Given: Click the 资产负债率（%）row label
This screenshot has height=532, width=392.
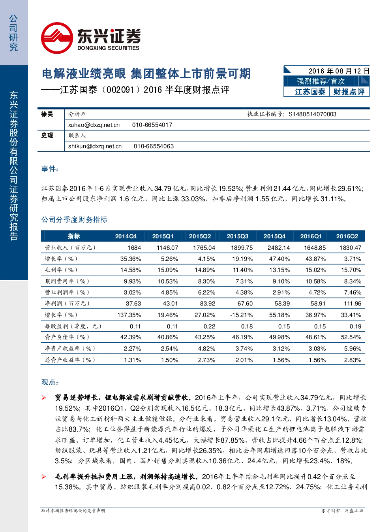Looking at the screenshot, I should [67, 337].
